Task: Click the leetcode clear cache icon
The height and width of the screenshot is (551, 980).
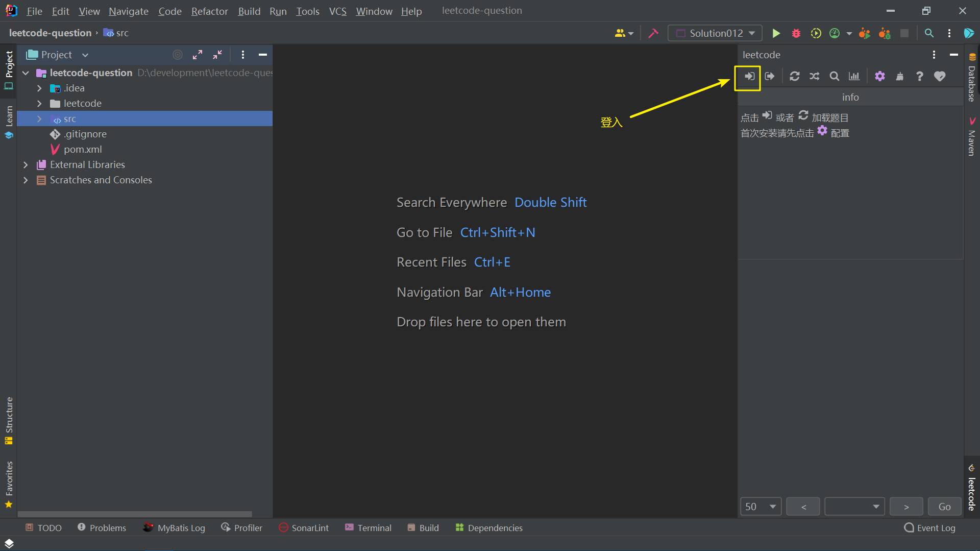Action: point(900,76)
